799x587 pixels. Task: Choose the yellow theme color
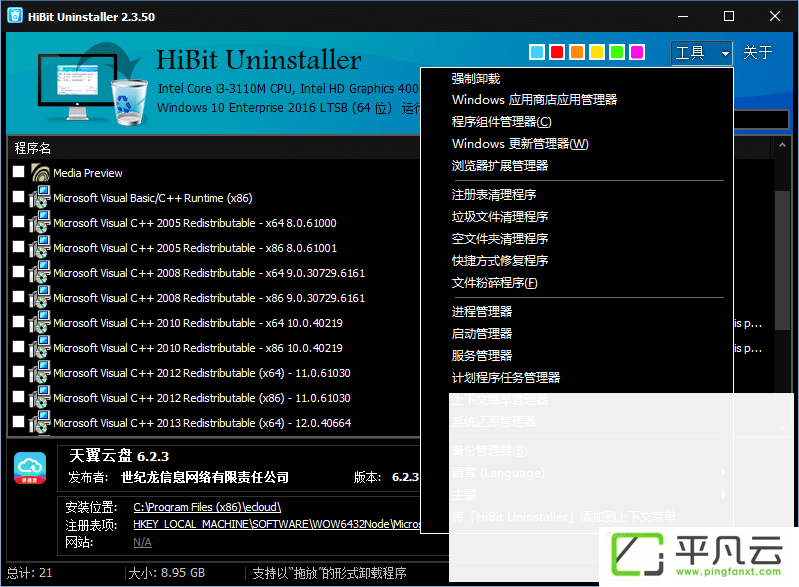coord(597,52)
